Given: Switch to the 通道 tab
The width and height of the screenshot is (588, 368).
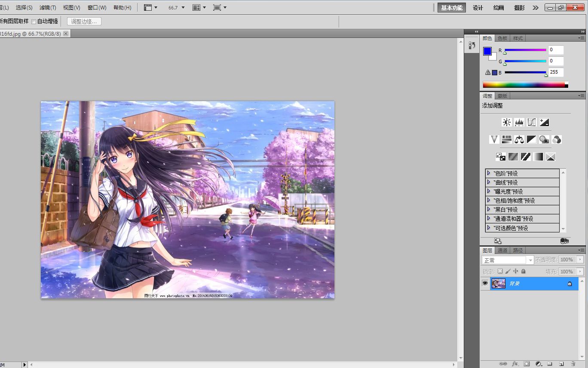Looking at the screenshot, I should [502, 250].
